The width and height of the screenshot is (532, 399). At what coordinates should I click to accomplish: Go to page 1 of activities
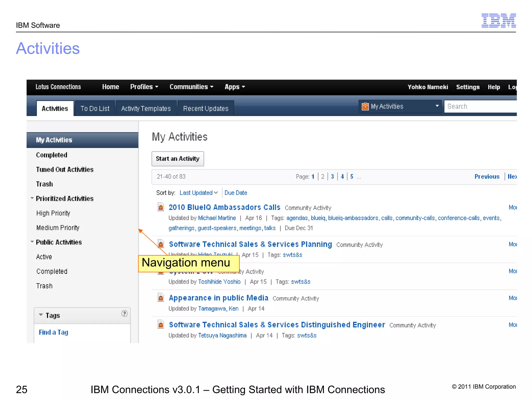(x=313, y=177)
